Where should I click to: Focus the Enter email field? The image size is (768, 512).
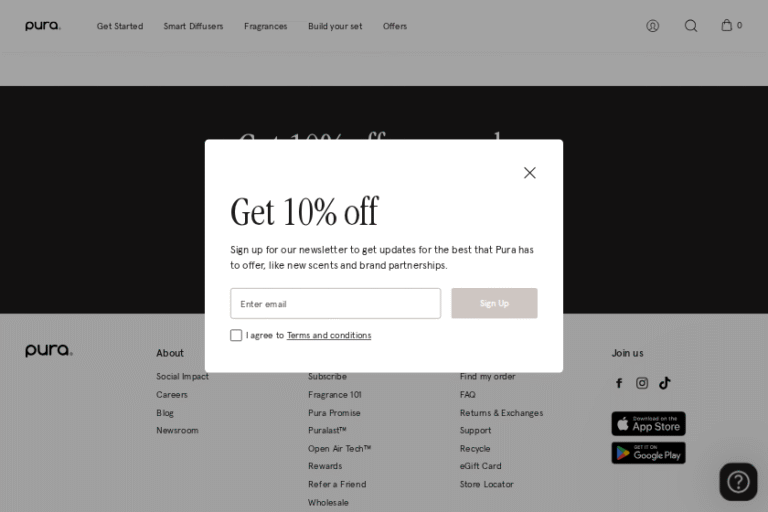(x=335, y=304)
